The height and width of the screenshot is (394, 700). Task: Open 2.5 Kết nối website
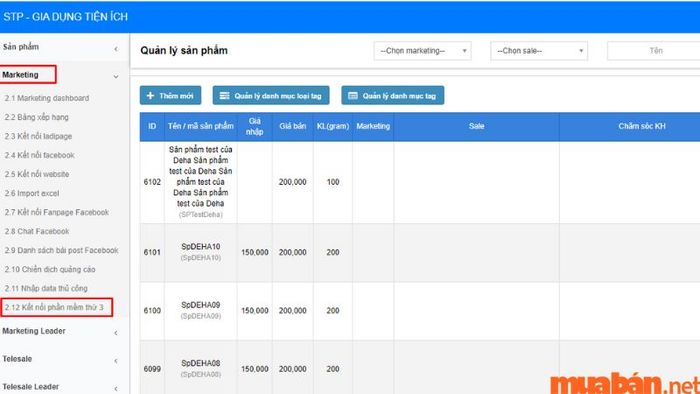37,174
